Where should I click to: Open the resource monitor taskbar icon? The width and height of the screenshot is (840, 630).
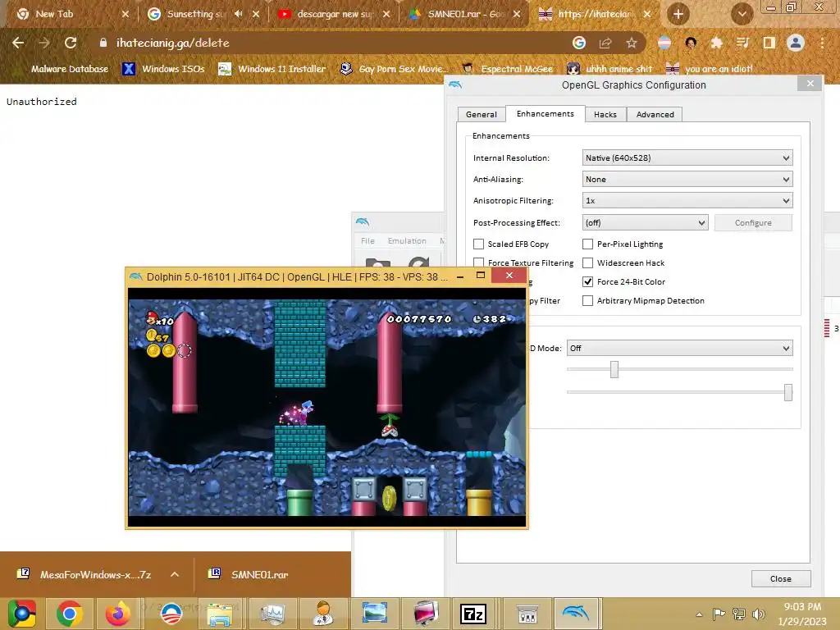(272, 614)
